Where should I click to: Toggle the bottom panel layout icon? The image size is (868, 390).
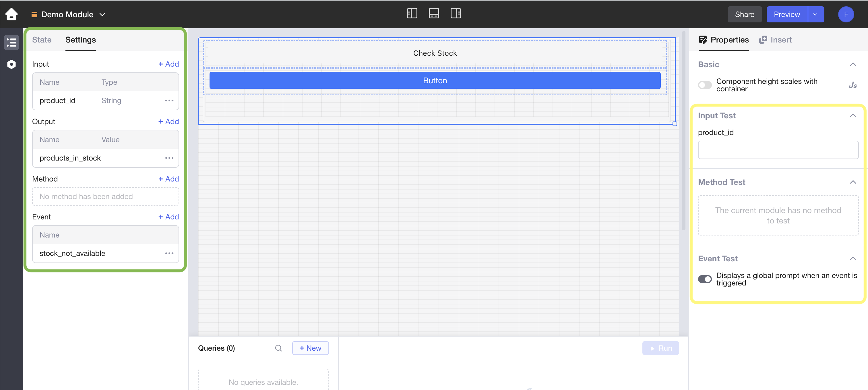coord(434,13)
